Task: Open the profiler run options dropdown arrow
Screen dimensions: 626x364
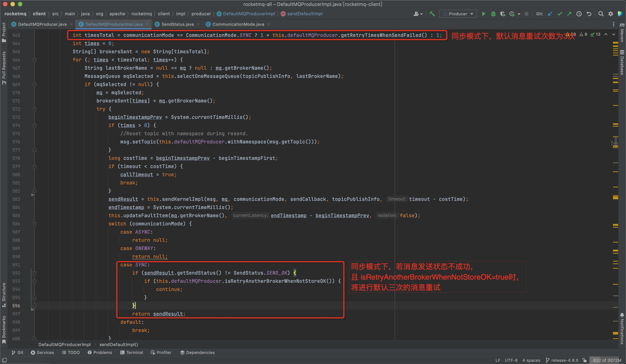Action: [519, 14]
